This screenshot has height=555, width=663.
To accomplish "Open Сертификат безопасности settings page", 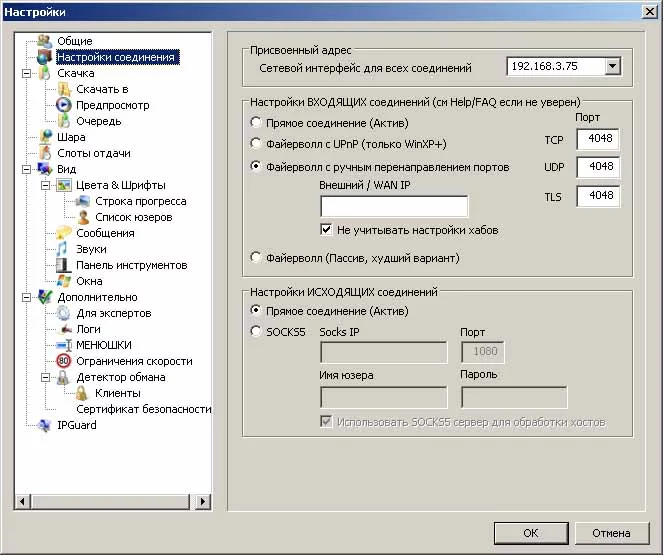I will [144, 409].
